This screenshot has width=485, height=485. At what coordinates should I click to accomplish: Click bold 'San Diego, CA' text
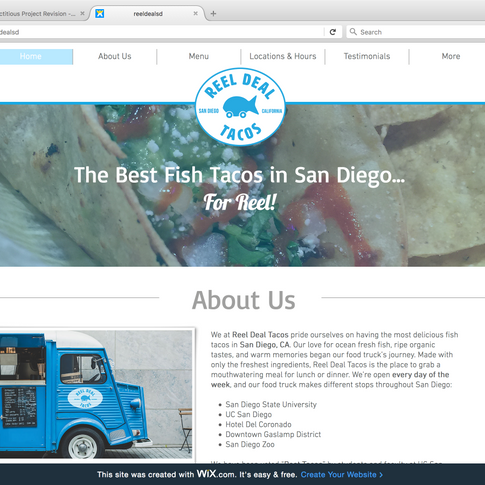tap(265, 345)
